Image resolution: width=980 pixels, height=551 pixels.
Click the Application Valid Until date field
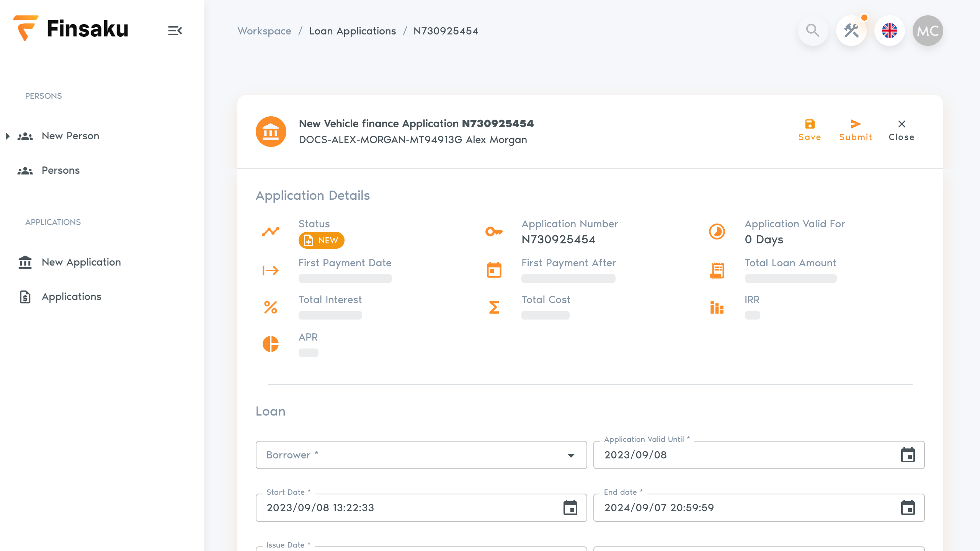pos(759,455)
